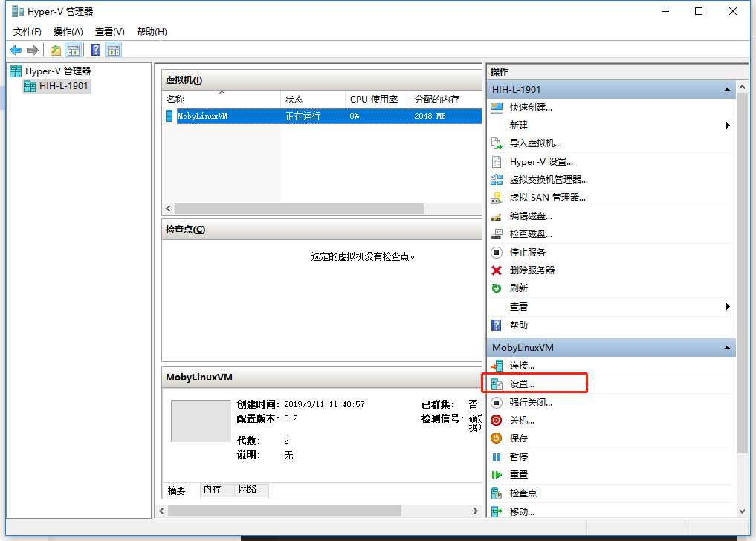Click the 分配的内存 column header
Image resolution: width=756 pixels, height=541 pixels.
[x=446, y=99]
